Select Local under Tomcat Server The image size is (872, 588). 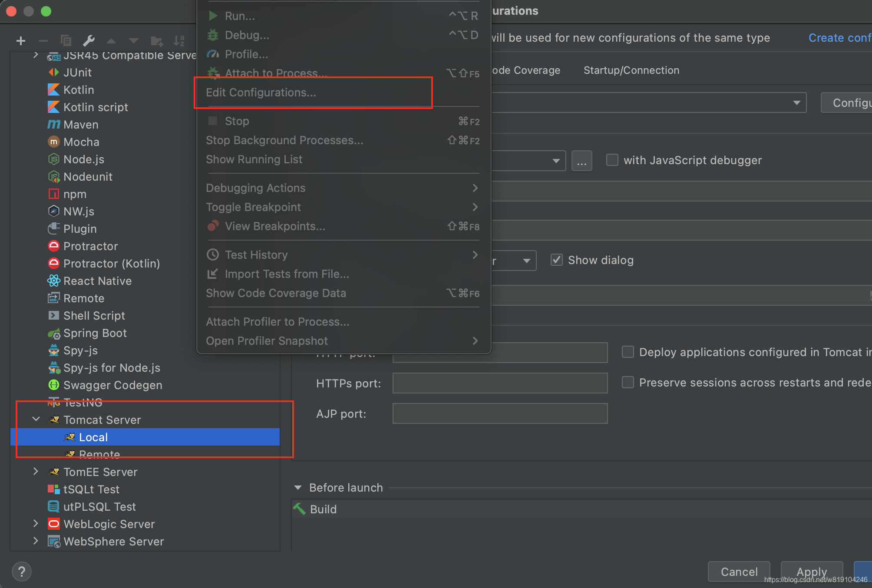145,437
